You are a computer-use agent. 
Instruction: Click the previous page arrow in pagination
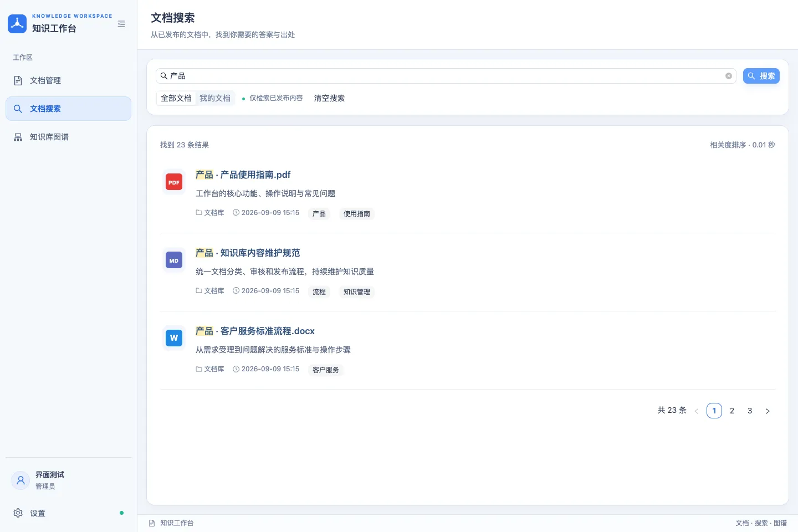click(x=697, y=411)
